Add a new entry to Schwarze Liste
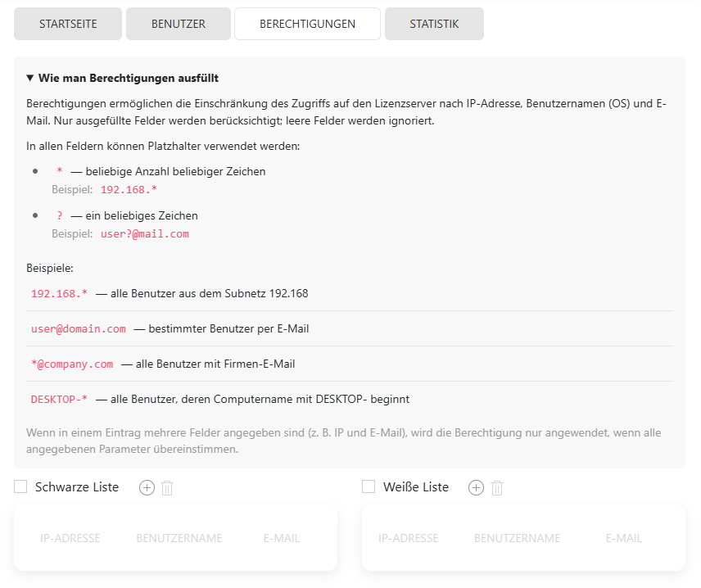This screenshot has height=588, width=701. tap(147, 487)
